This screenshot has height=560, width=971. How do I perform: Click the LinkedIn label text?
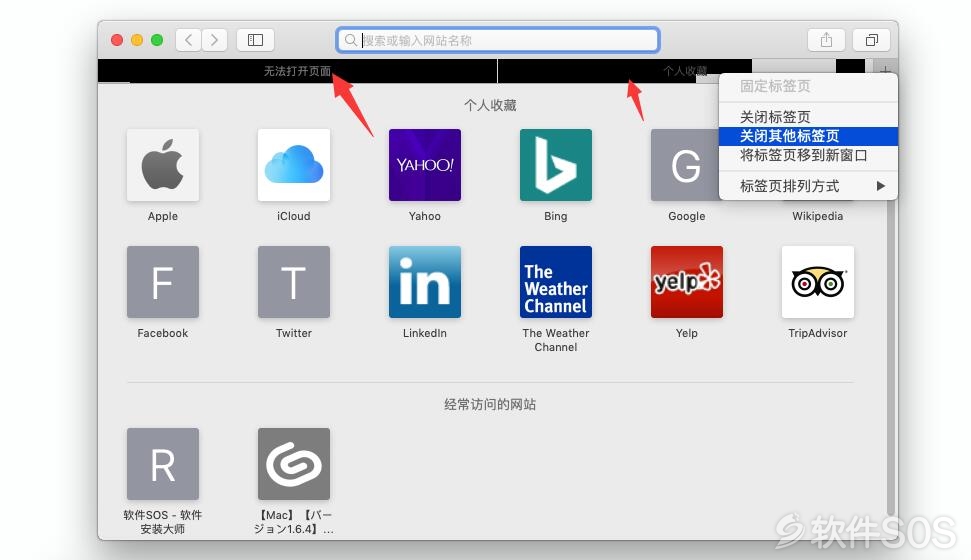pyautogui.click(x=425, y=333)
